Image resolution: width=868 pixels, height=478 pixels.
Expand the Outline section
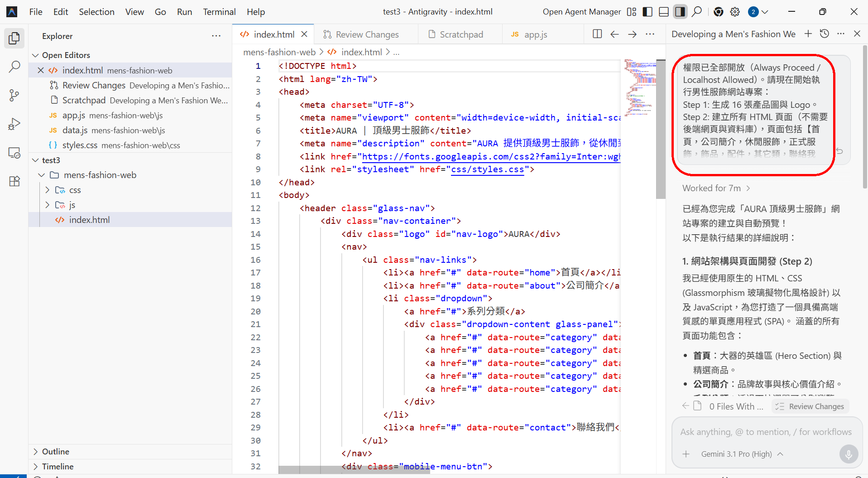55,451
